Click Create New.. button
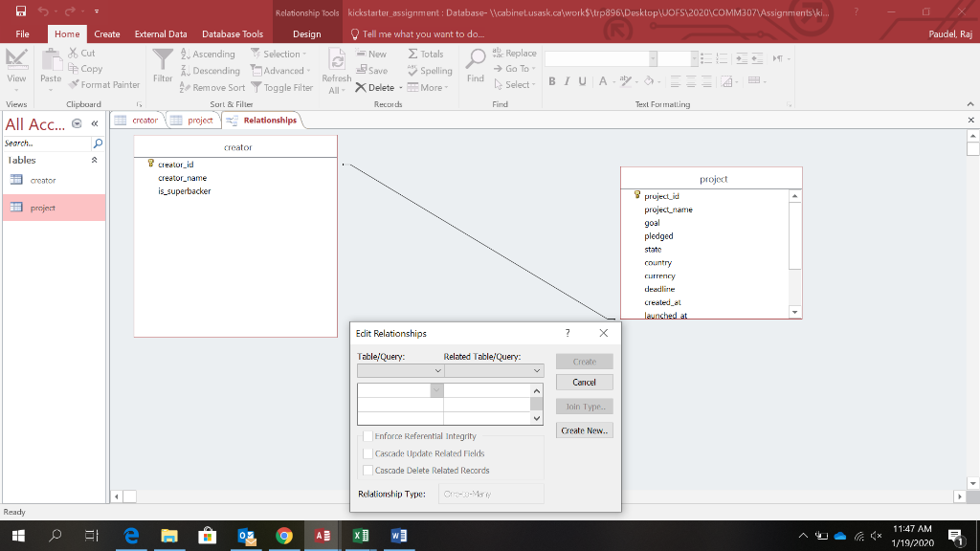This screenshot has width=980, height=551. (585, 430)
